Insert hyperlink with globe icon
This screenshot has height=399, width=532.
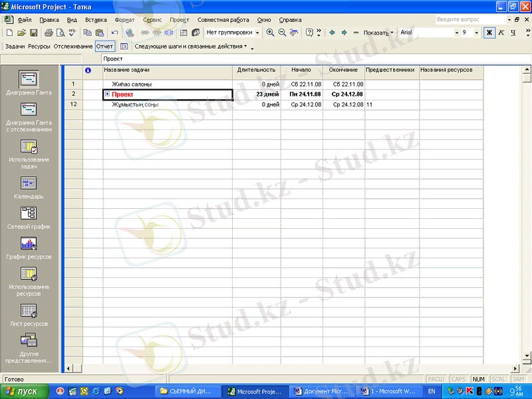coord(129,33)
